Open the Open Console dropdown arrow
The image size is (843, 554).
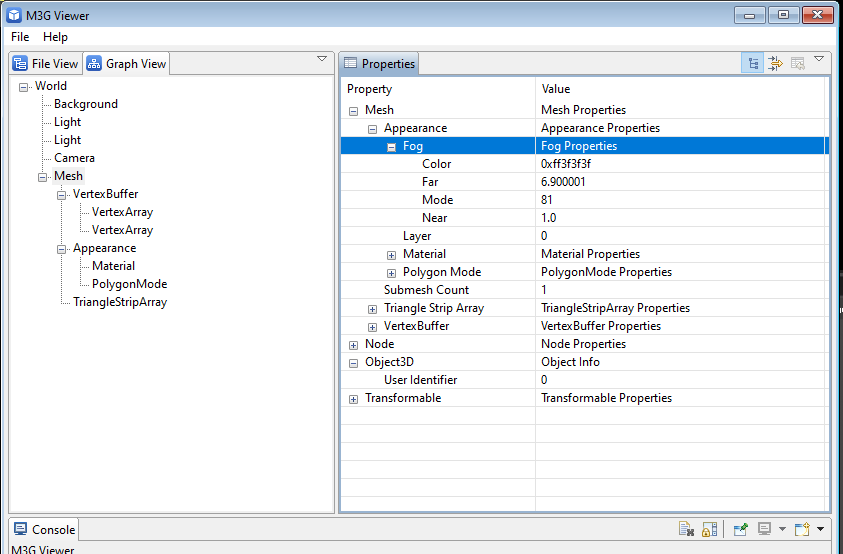click(x=820, y=529)
